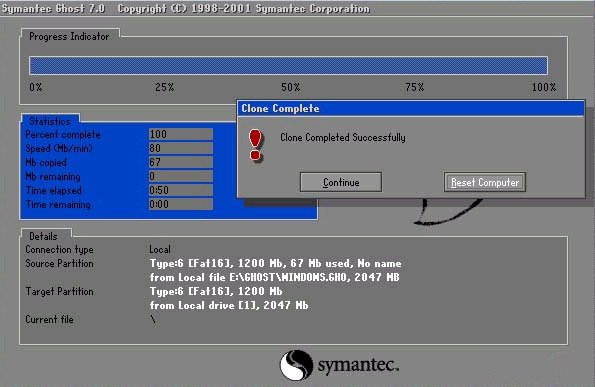Select the Time remaining value field
The width and height of the screenshot is (595, 387).
click(181, 205)
